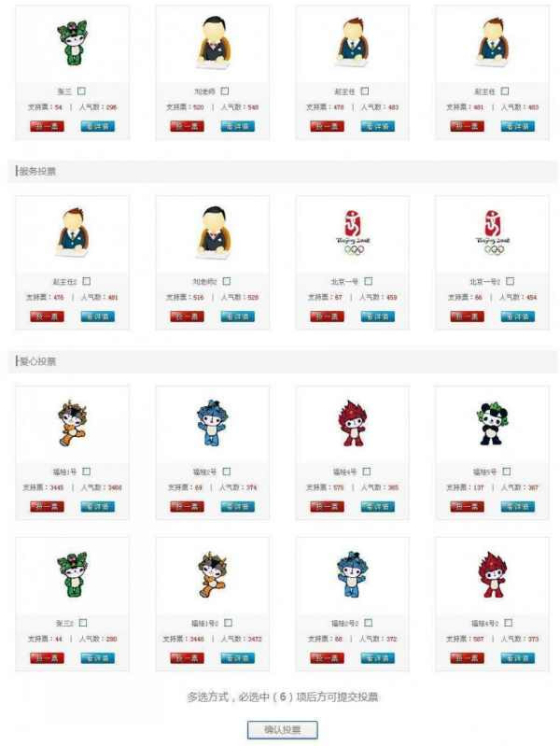Click the Beijing 2008 logo for 北京一号2

493,233
